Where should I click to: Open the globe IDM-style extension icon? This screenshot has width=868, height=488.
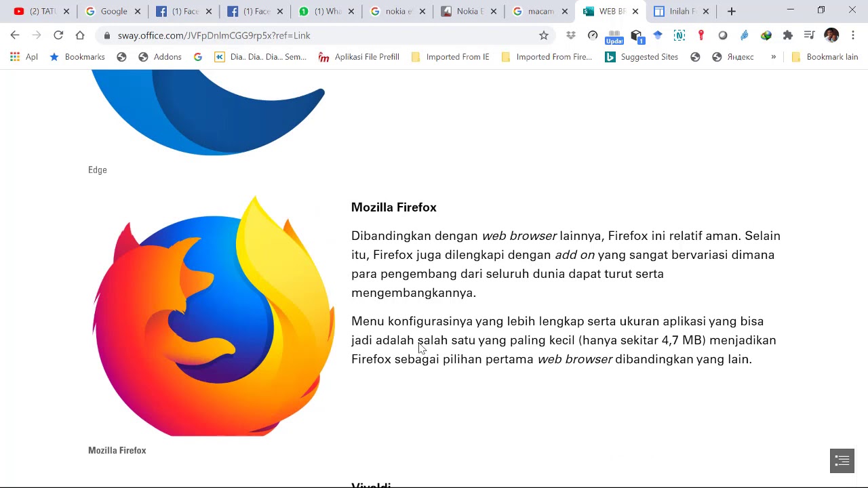click(766, 35)
